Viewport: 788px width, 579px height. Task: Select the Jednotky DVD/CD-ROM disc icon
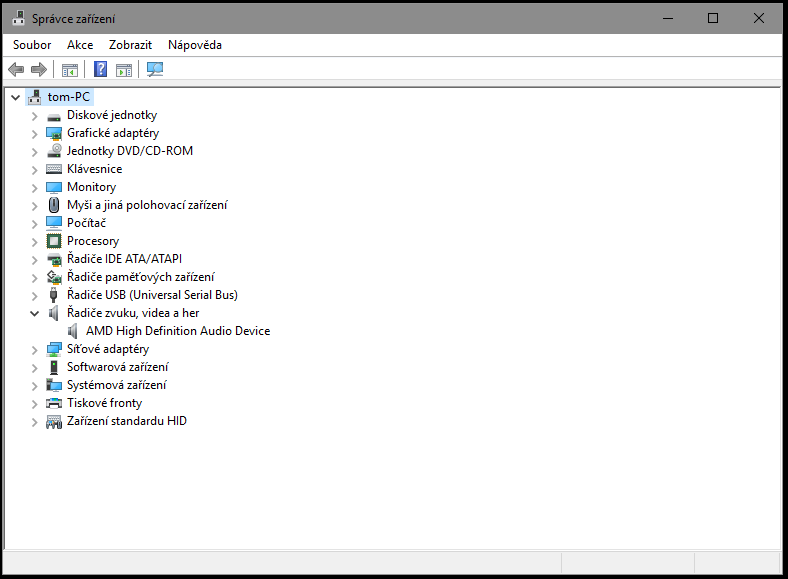click(x=54, y=151)
